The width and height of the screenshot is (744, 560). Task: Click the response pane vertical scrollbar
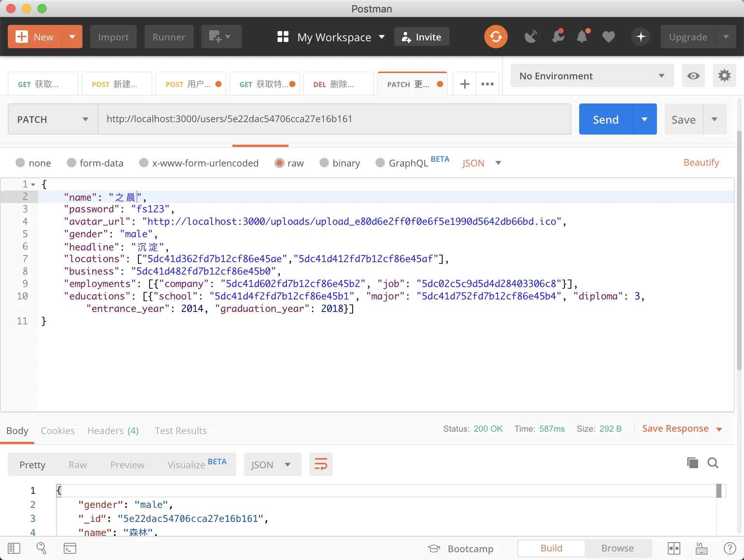pos(719,491)
